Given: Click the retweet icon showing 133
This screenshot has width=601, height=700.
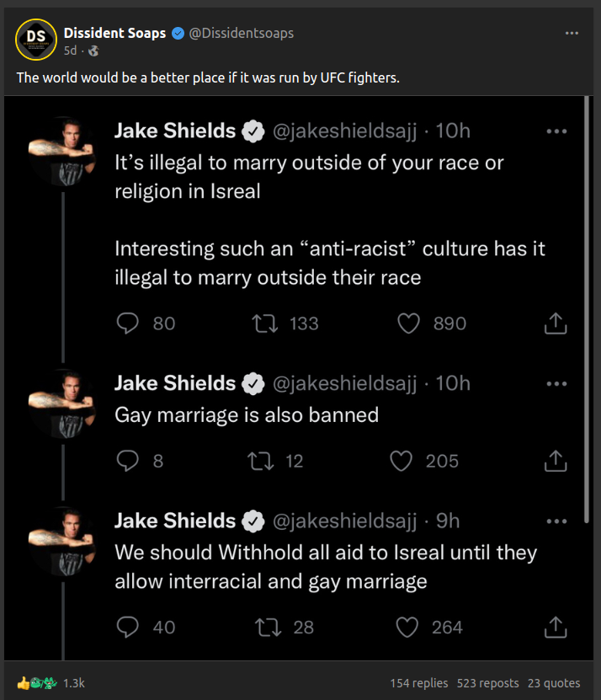Looking at the screenshot, I should click(x=264, y=323).
